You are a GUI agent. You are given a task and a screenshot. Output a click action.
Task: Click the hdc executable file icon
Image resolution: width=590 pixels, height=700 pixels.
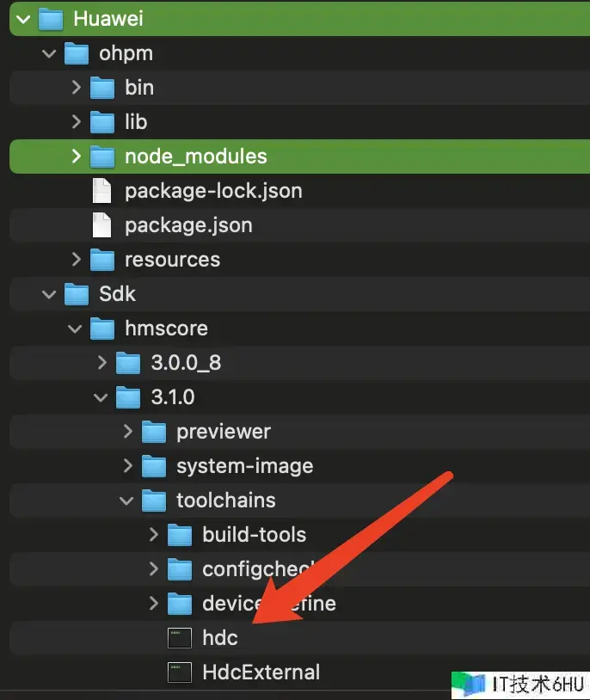point(180,638)
